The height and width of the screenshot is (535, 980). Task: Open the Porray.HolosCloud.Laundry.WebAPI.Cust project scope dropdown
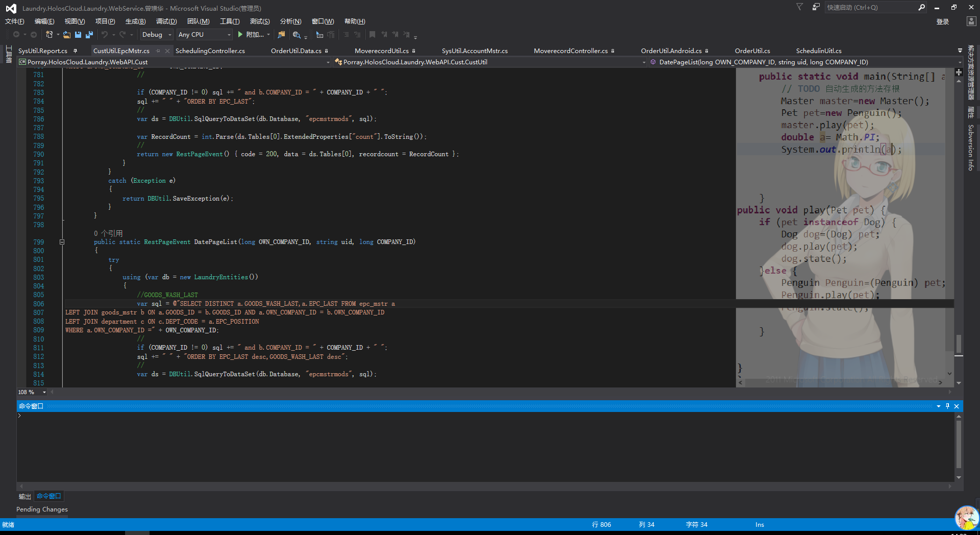point(175,62)
